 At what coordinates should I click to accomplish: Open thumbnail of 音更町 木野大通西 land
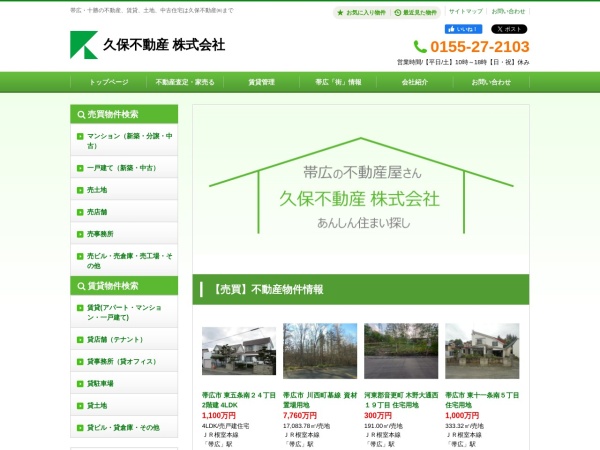point(401,351)
